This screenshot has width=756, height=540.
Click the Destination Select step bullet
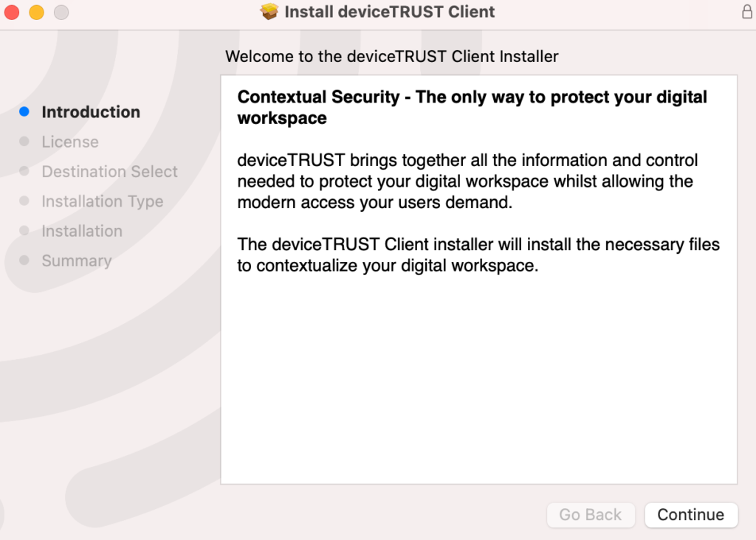click(23, 171)
